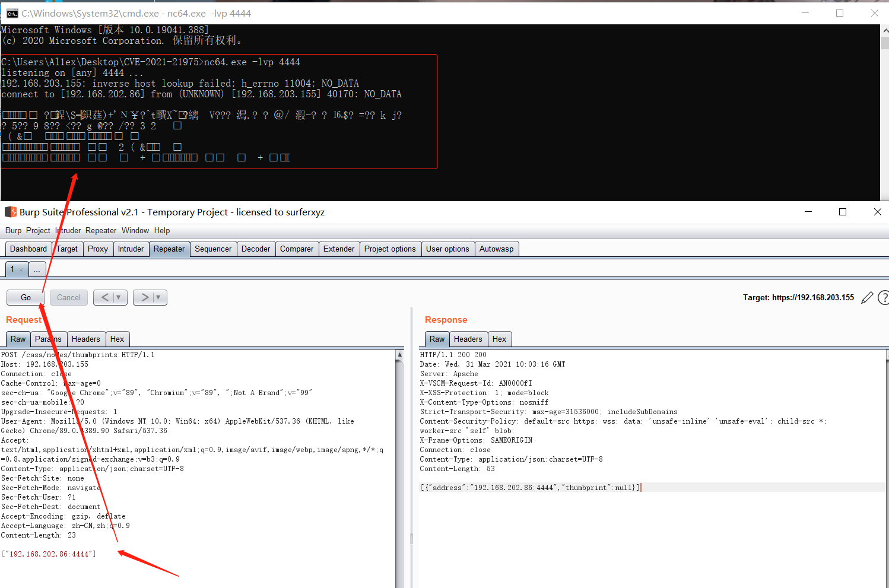Click the cmd.exe window title bar text
This screenshot has width=889, height=588.
coord(136,13)
